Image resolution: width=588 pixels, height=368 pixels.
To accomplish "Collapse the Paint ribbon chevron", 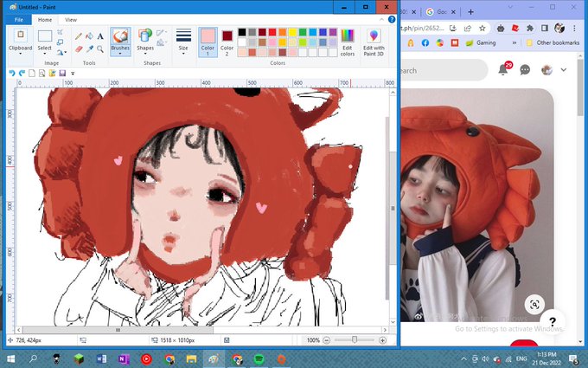I will 381,20.
